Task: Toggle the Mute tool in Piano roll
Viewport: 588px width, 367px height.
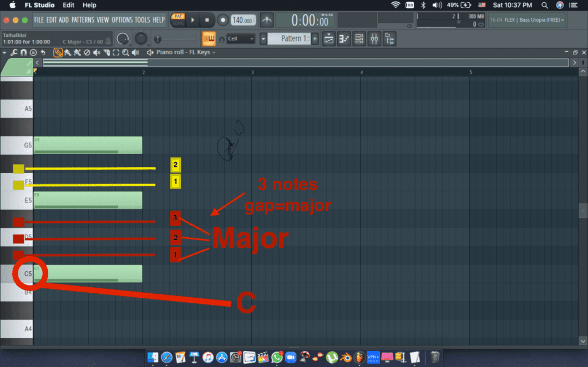Action: 97,52
